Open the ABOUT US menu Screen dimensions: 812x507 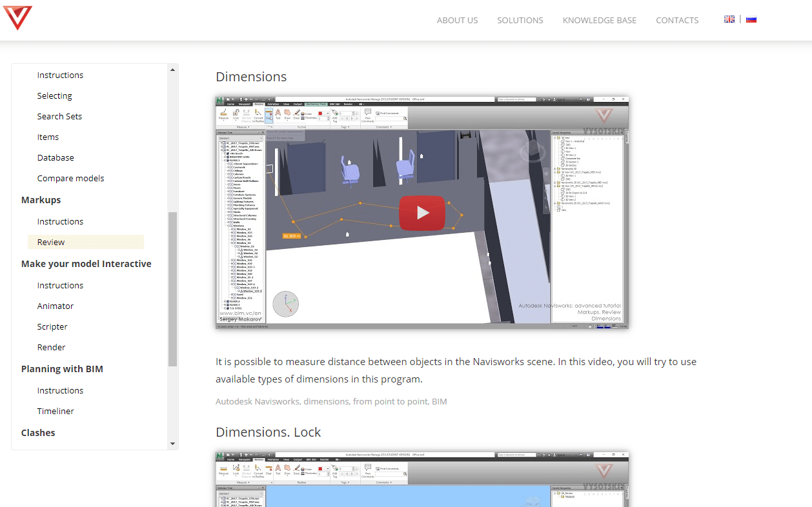click(x=457, y=20)
